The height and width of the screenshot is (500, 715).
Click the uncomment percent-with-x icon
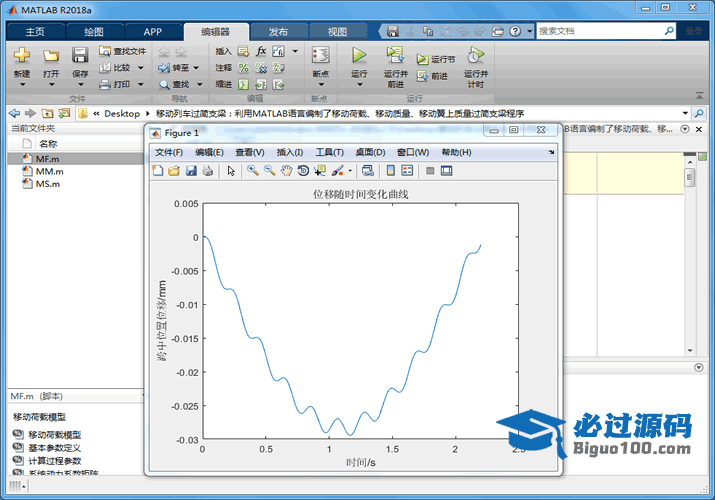pos(261,68)
